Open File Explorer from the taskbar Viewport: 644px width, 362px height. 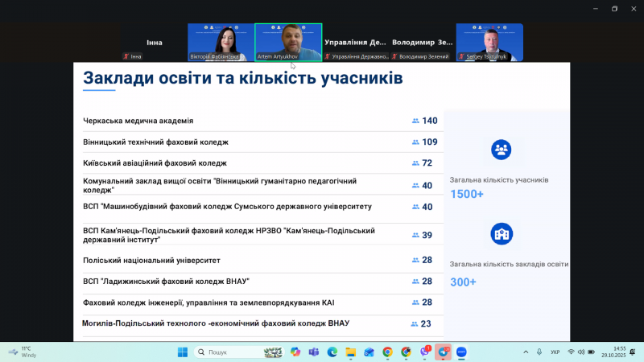click(x=350, y=352)
